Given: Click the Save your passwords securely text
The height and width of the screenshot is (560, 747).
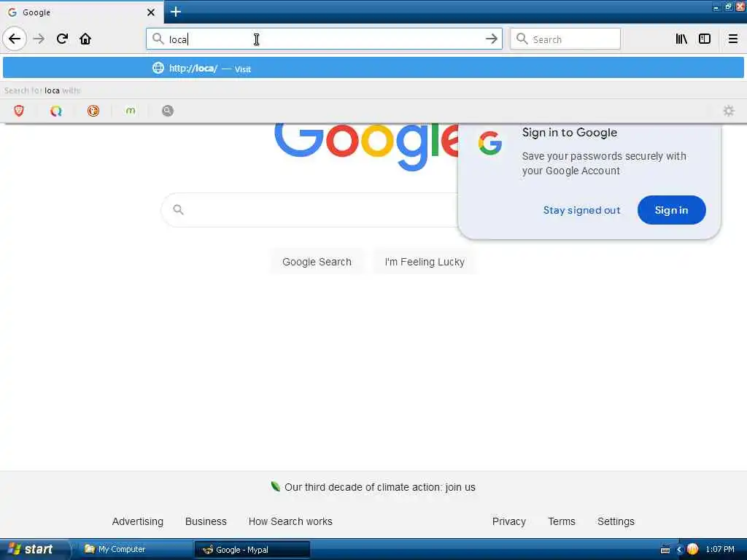Looking at the screenshot, I should pos(603,163).
